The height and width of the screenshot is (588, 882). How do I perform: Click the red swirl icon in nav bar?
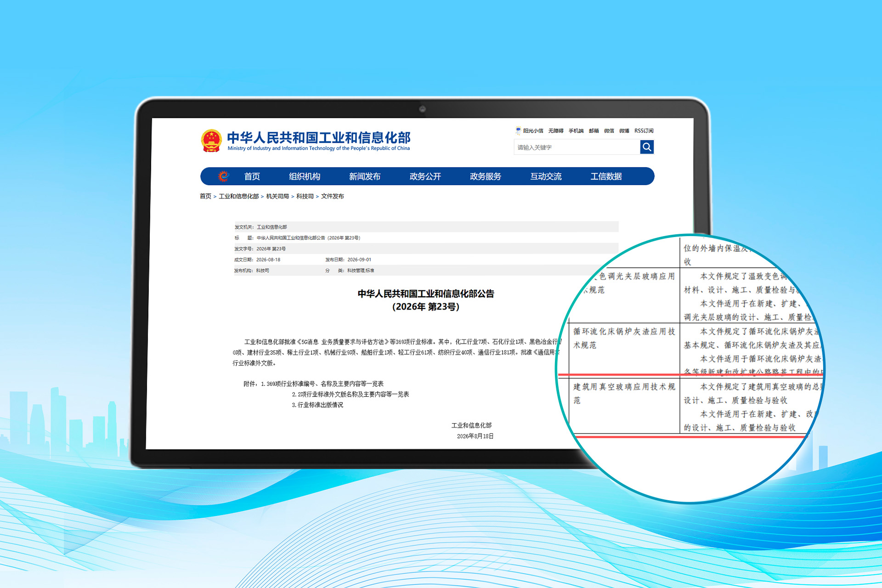pyautogui.click(x=223, y=176)
